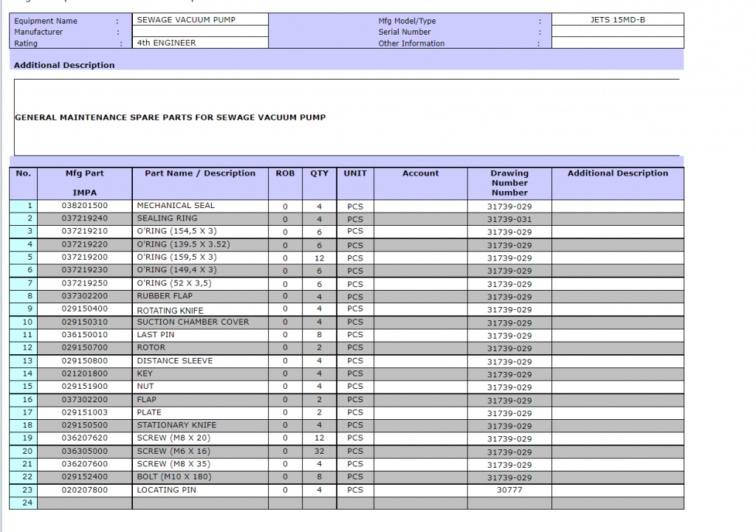The height and width of the screenshot is (532, 756).
Task: Click part number 037219240 for sealing ring
Action: 85,218
